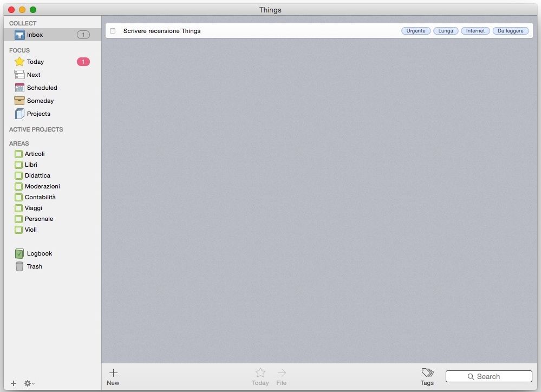This screenshot has width=541, height=392.
Task: Select the Didattica area name
Action: (x=37, y=175)
